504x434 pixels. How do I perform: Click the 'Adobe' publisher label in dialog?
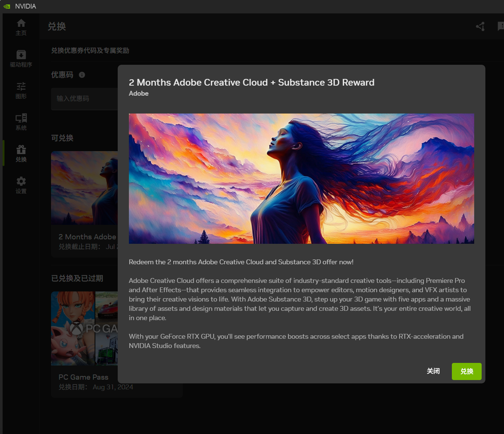139,93
